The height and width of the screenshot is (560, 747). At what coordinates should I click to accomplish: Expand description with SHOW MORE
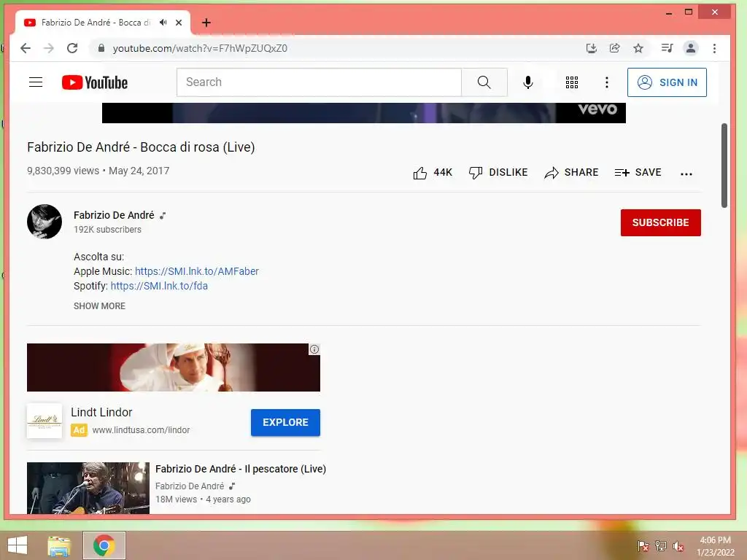(99, 306)
